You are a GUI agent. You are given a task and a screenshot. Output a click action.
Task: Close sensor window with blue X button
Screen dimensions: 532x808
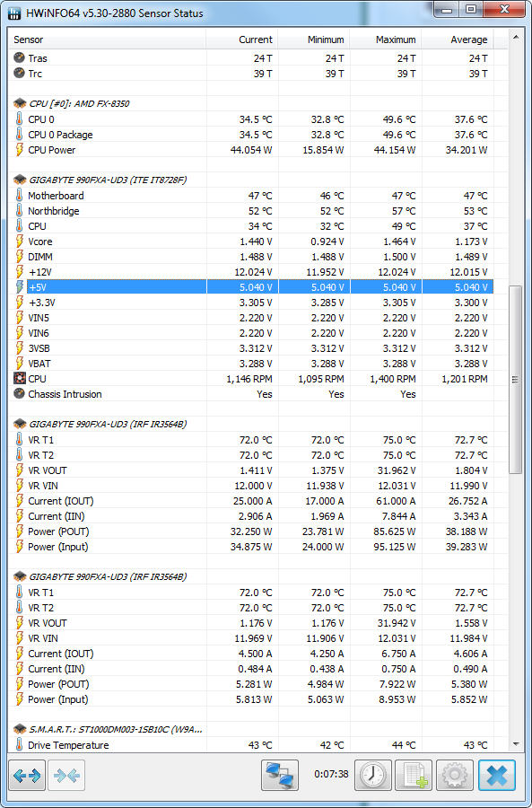(x=496, y=775)
